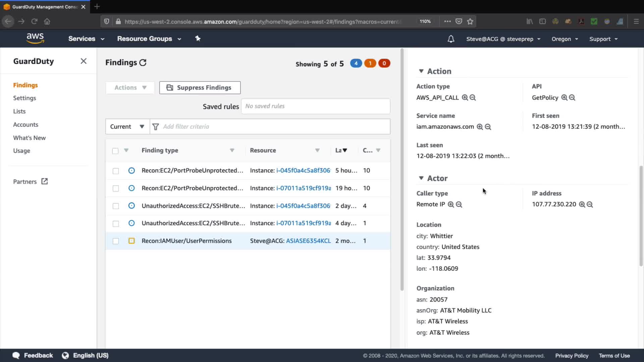This screenshot has width=644, height=362.
Task: Open the instance link i-045f0a4c5a8f306 in the first row
Action: point(303,170)
